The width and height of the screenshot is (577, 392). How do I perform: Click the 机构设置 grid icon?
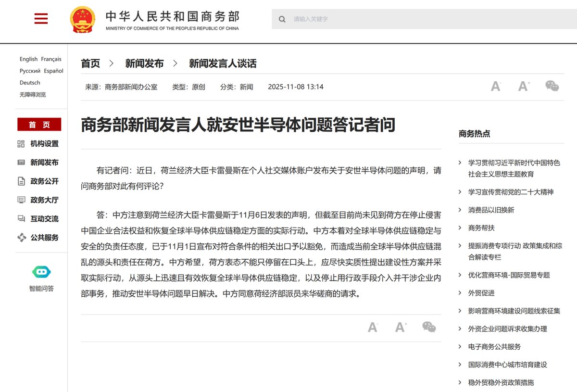point(21,144)
